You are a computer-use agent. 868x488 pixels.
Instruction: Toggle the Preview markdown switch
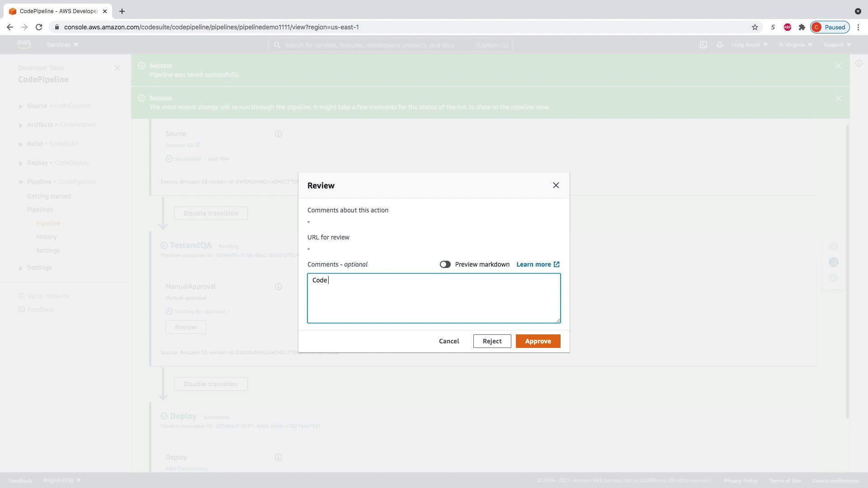(445, 264)
